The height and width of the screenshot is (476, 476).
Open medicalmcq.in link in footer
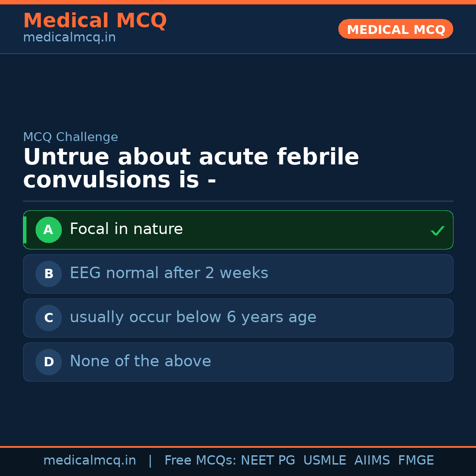click(89, 461)
